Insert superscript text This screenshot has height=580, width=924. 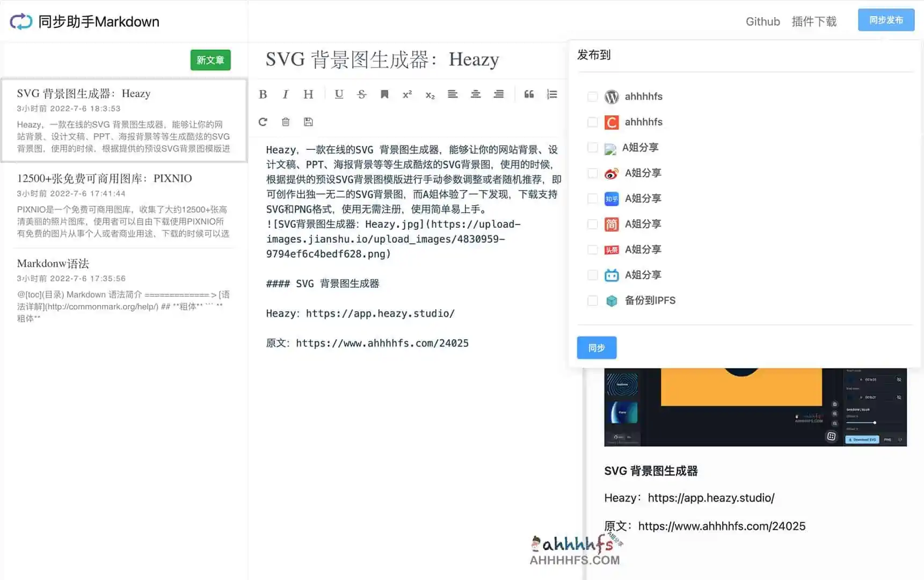click(x=407, y=94)
